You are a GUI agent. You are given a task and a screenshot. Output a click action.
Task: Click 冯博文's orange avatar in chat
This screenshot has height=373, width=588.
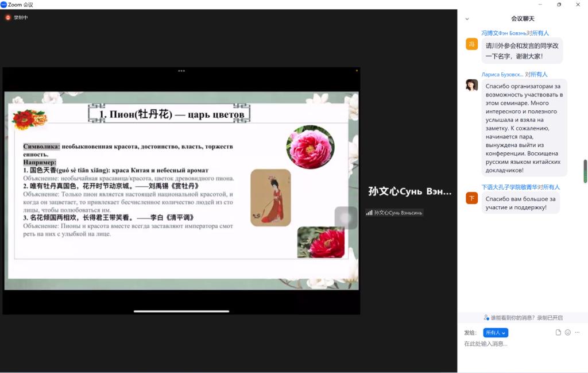click(x=471, y=44)
